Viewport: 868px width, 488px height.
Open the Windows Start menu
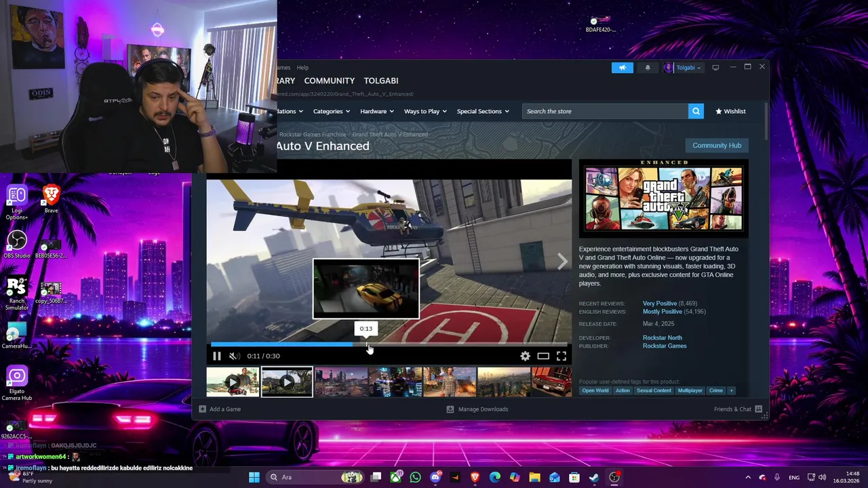click(254, 477)
